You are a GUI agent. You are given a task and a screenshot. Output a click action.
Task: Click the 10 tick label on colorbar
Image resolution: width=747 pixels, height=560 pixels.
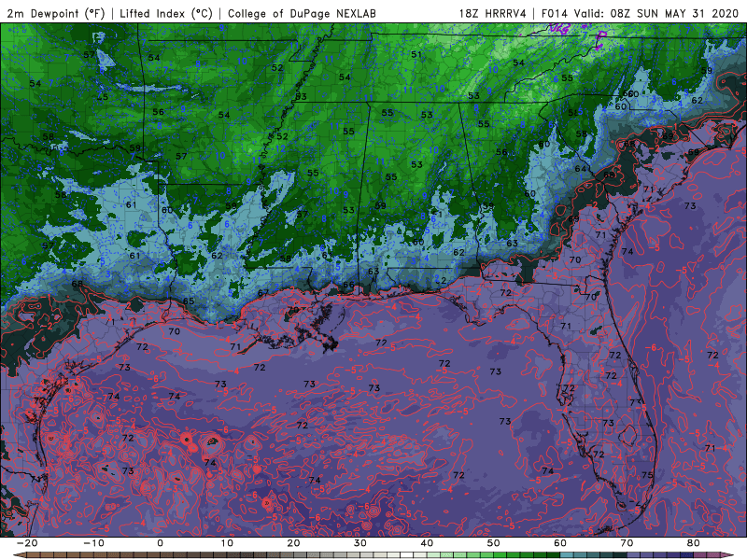coord(227,543)
